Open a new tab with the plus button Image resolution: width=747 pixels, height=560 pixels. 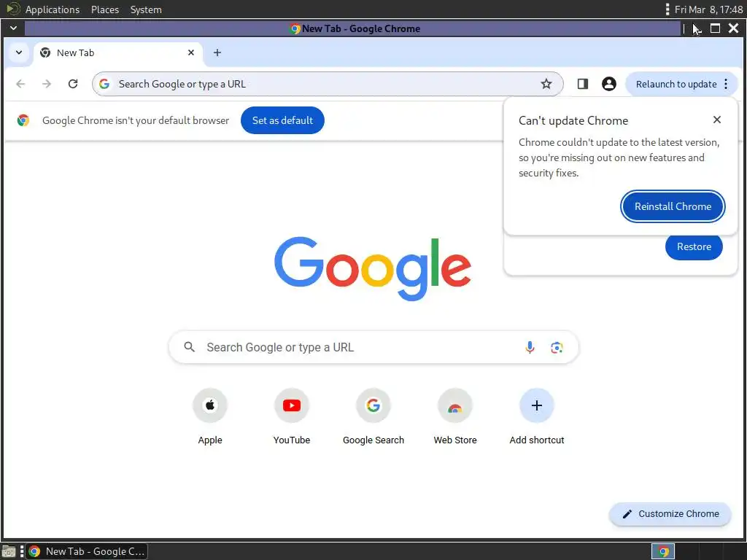(217, 52)
